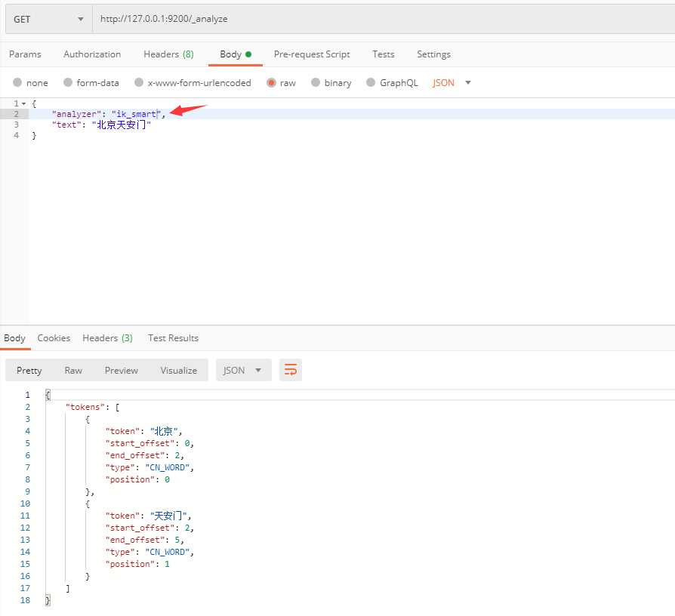Click the response token value "北京"
The height and width of the screenshot is (616, 675).
click(164, 431)
